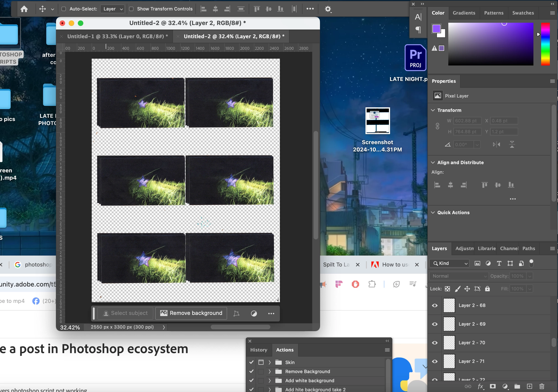
Task: Click the add layer mask icon
Action: click(x=493, y=386)
